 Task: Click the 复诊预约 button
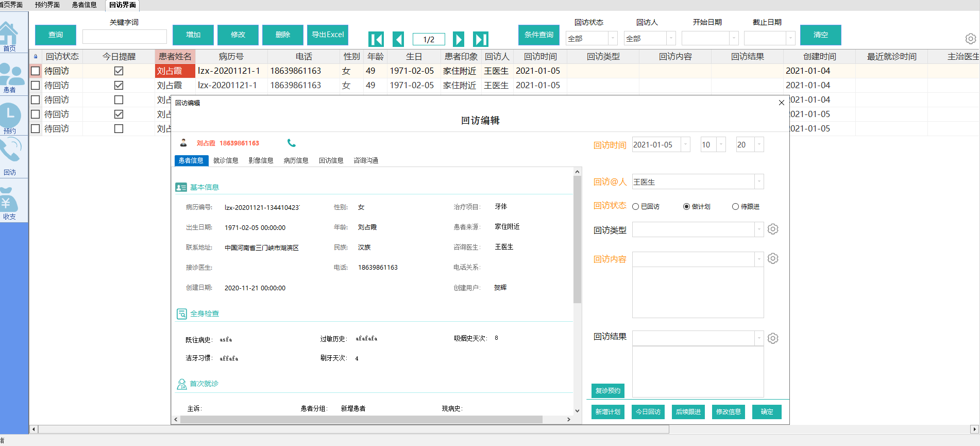coord(608,390)
